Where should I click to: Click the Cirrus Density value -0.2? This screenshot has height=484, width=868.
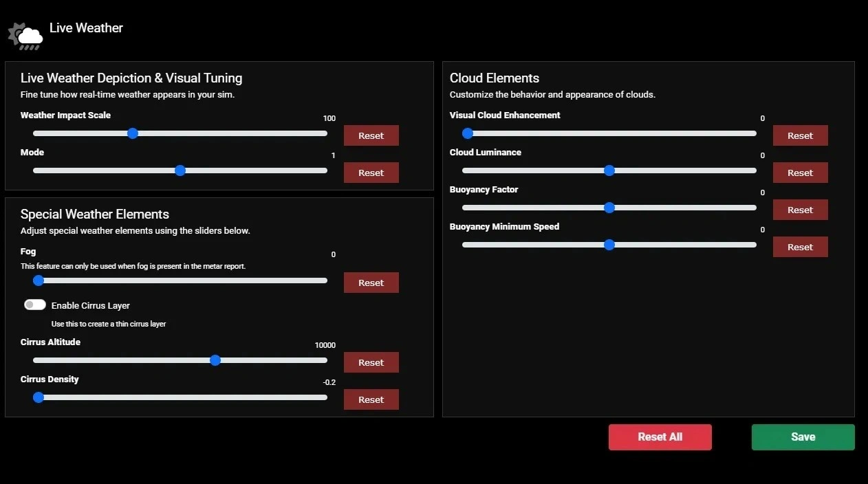tap(329, 382)
